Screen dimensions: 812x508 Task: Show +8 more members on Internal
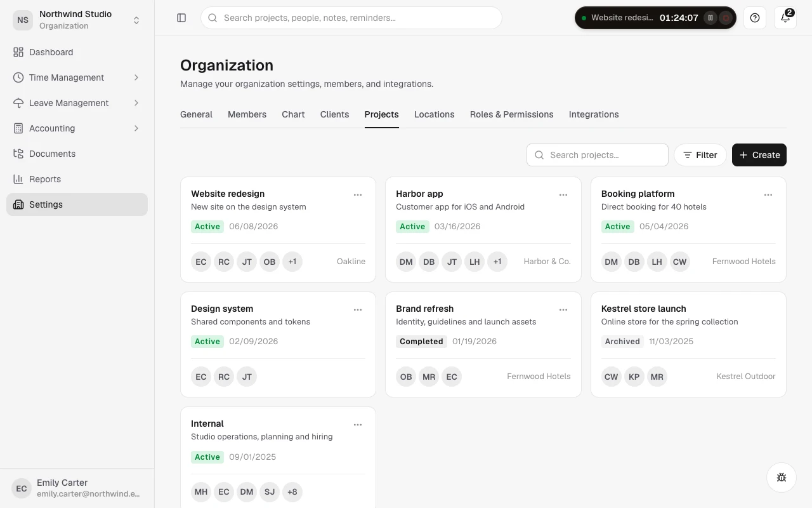tap(292, 491)
